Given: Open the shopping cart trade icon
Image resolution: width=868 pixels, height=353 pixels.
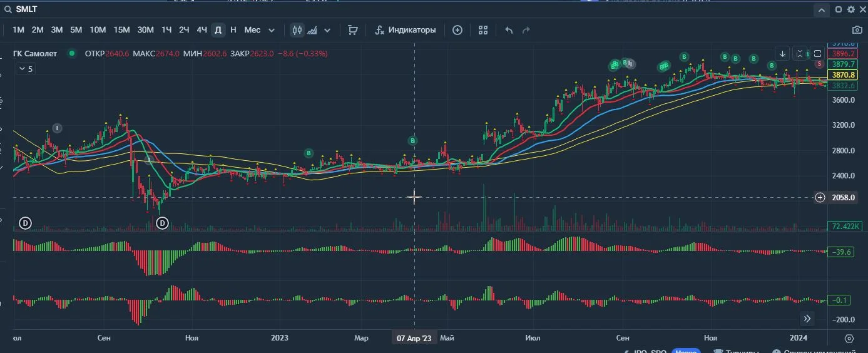Looking at the screenshot, I should click(353, 30).
